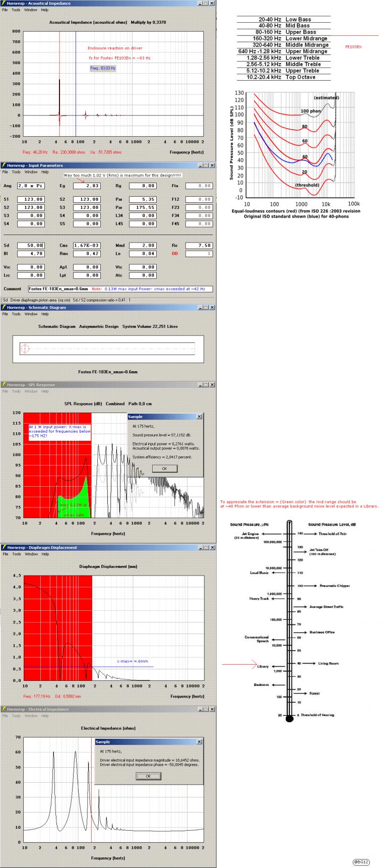Close the Sample dialog in SPL Response window
Image resolution: width=381 pixels, height=868 pixels.
pos(199,417)
